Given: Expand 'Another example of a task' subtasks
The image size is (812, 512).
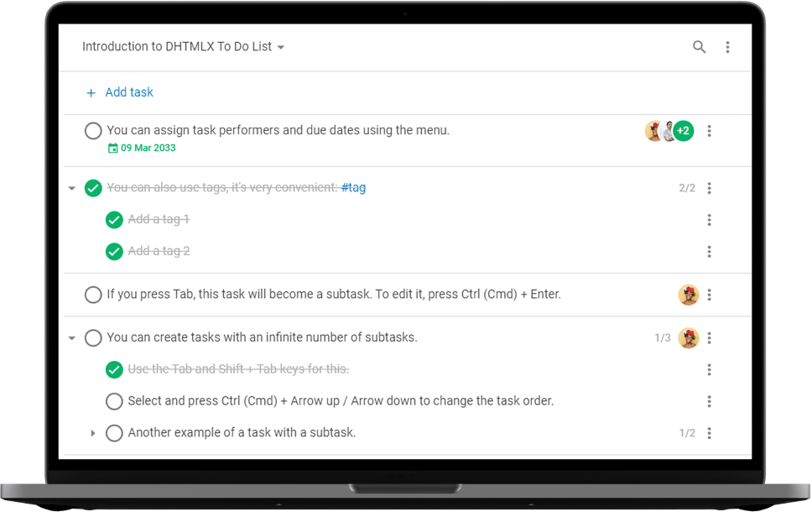Looking at the screenshot, I should (93, 433).
